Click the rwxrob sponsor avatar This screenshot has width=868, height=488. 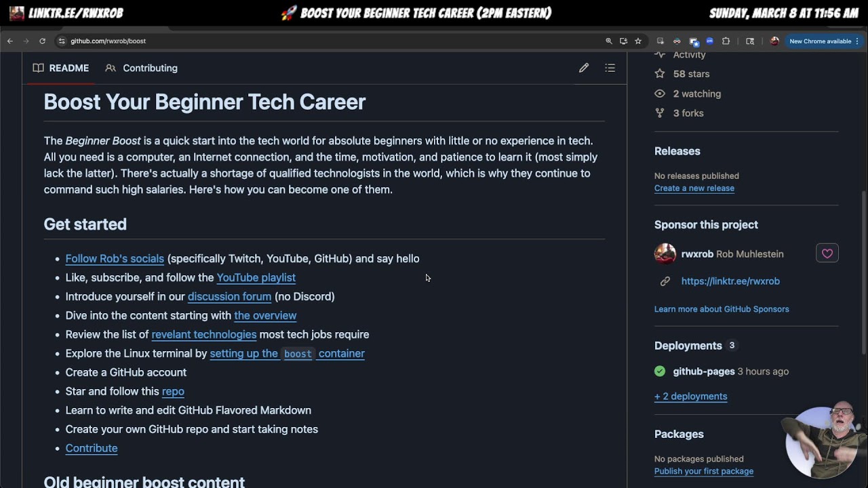click(x=665, y=253)
